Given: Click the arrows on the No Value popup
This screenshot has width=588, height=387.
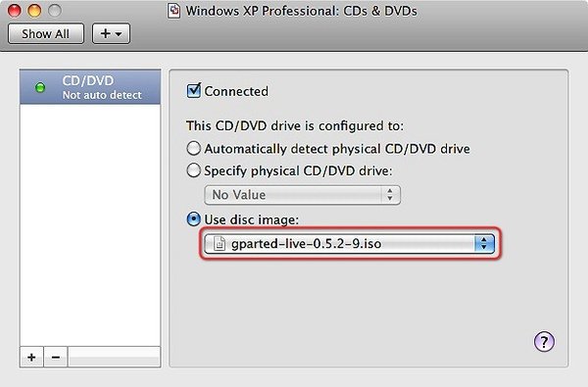Looking at the screenshot, I should point(390,195).
